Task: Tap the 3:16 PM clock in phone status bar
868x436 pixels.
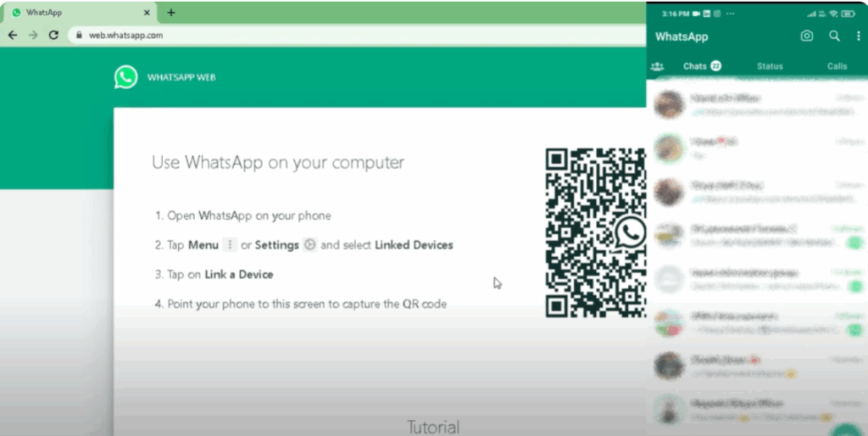Action: [x=676, y=14]
